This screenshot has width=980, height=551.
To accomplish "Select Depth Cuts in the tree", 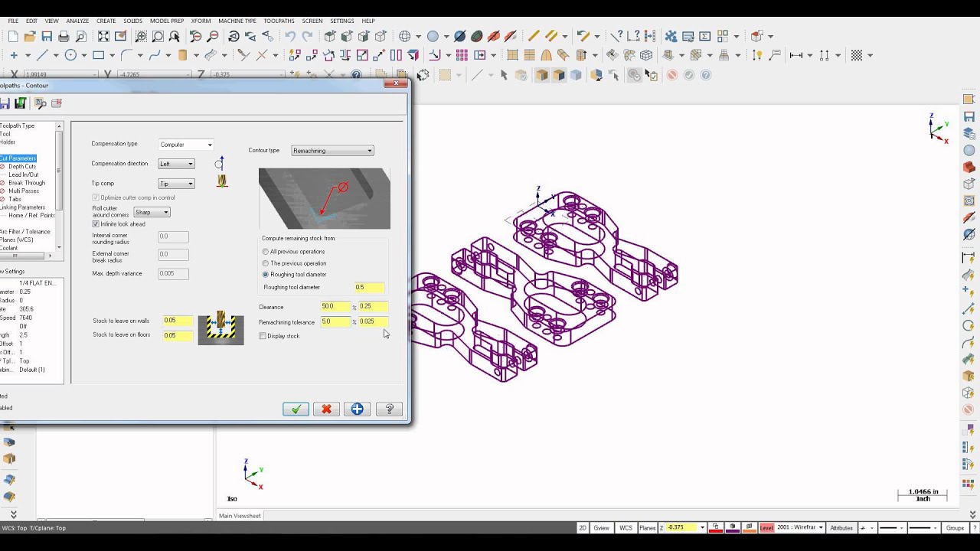I will tap(21, 166).
